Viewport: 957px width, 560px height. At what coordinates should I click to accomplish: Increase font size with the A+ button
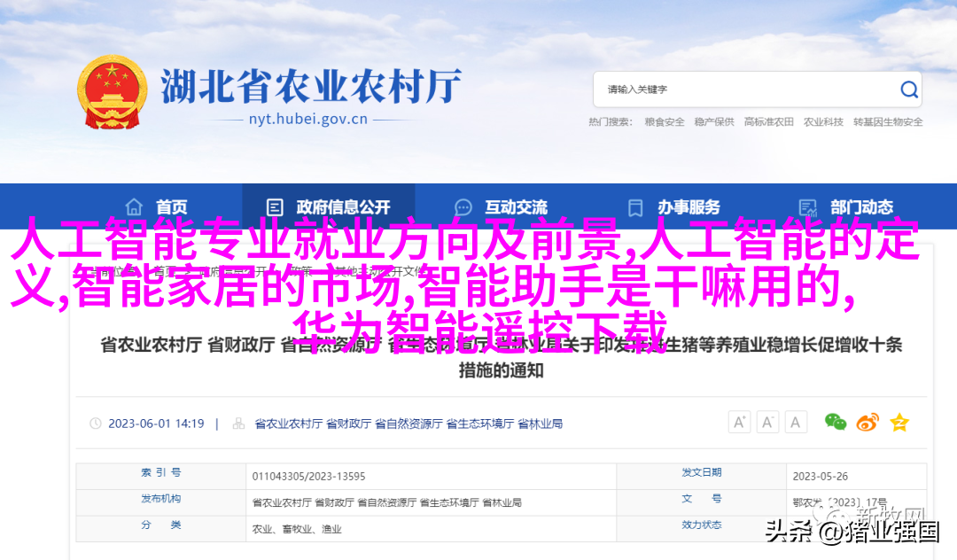739,422
